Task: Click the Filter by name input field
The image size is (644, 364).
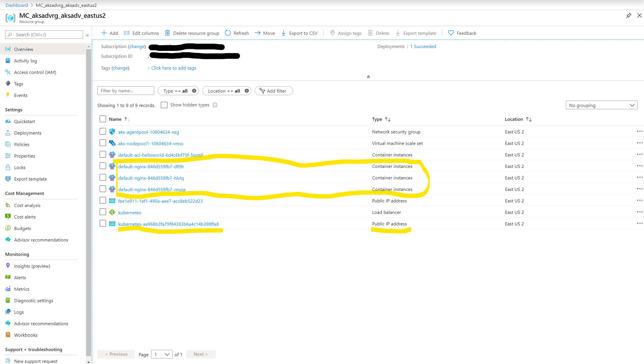Action: point(126,91)
